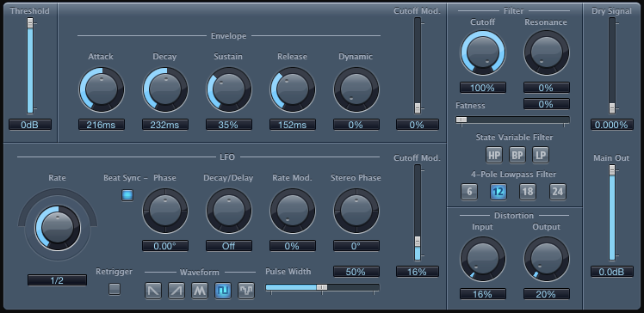Screen dimensions: 644x313
Task: Click the Attack envelope knob
Action: click(x=102, y=89)
